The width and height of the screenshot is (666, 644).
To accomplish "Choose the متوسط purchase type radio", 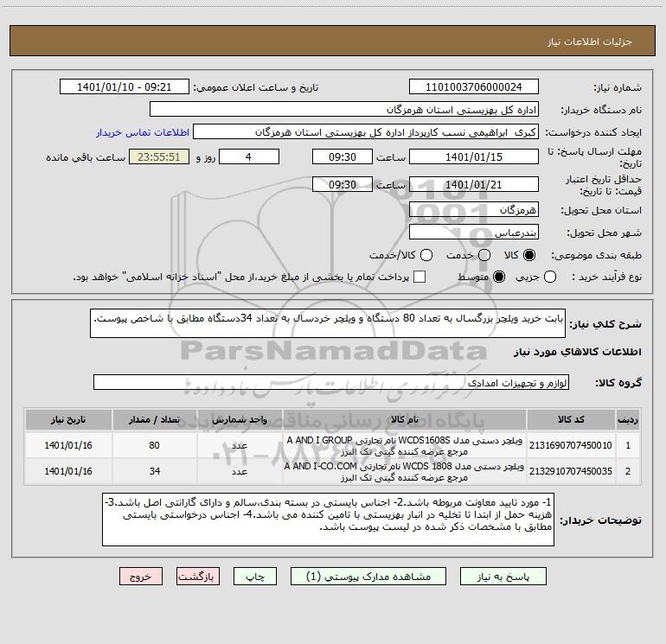I will pos(499,277).
